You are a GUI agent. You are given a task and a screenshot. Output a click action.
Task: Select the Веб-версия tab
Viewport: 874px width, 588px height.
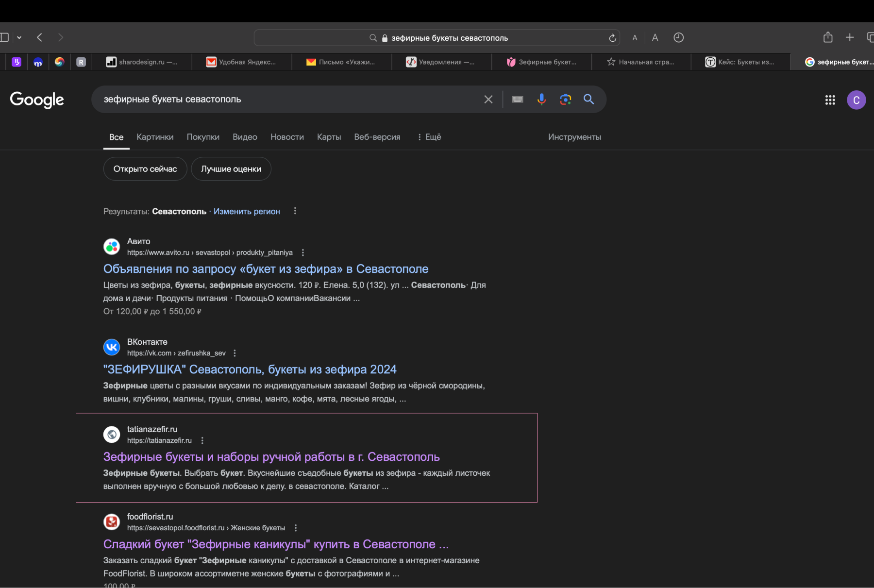tap(377, 137)
